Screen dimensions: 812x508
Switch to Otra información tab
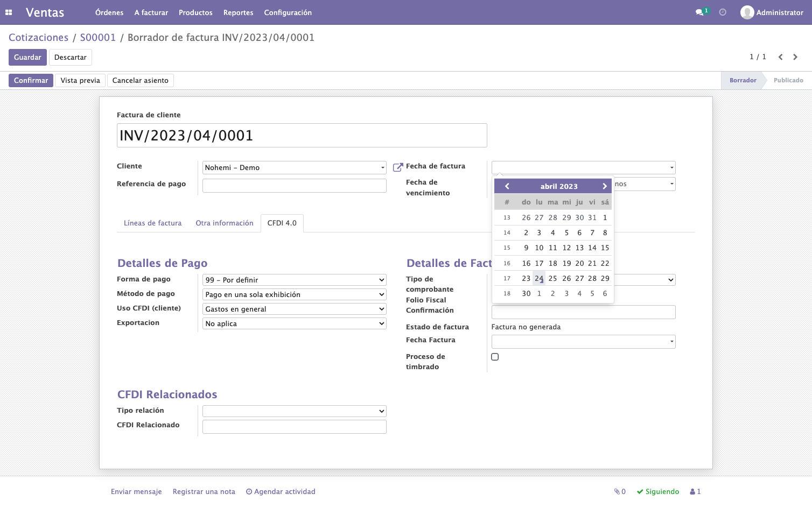(225, 223)
